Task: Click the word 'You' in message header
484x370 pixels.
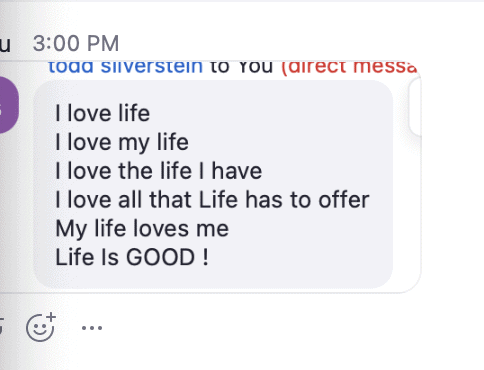Action: coord(255,67)
